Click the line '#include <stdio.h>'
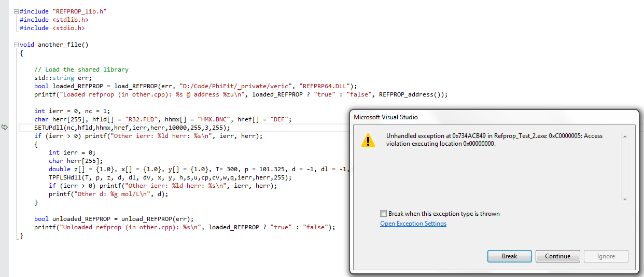644x277 pixels. (x=52, y=28)
